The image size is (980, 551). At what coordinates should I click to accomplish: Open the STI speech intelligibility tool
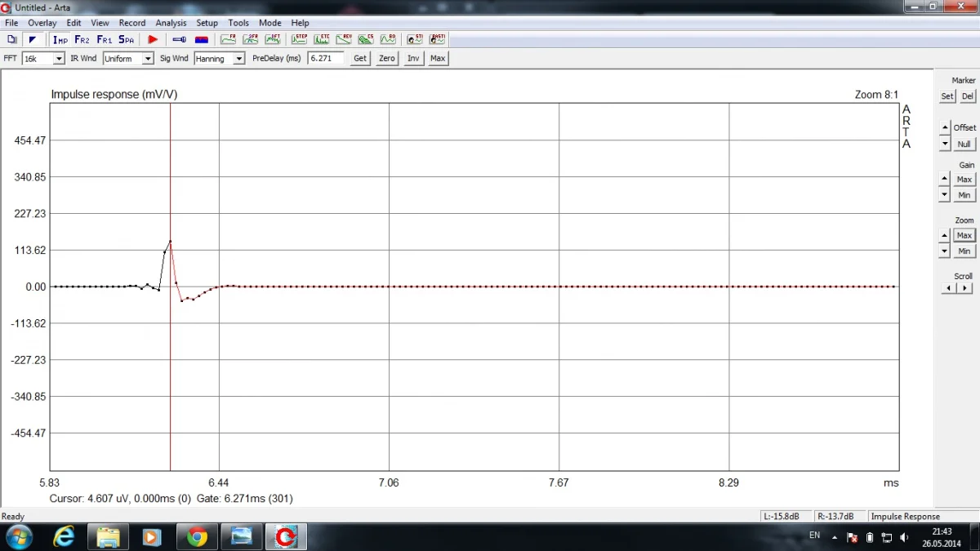[x=416, y=38]
